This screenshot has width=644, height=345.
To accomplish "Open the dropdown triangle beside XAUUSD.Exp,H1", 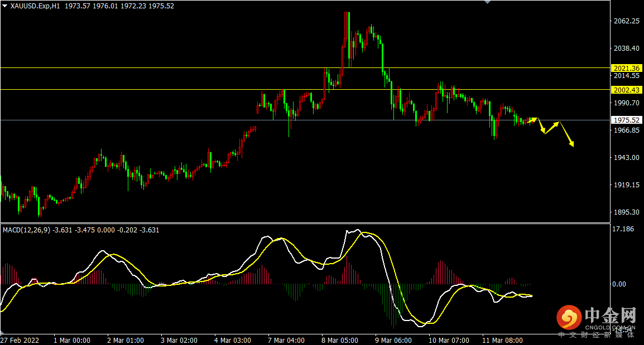I will point(4,6).
